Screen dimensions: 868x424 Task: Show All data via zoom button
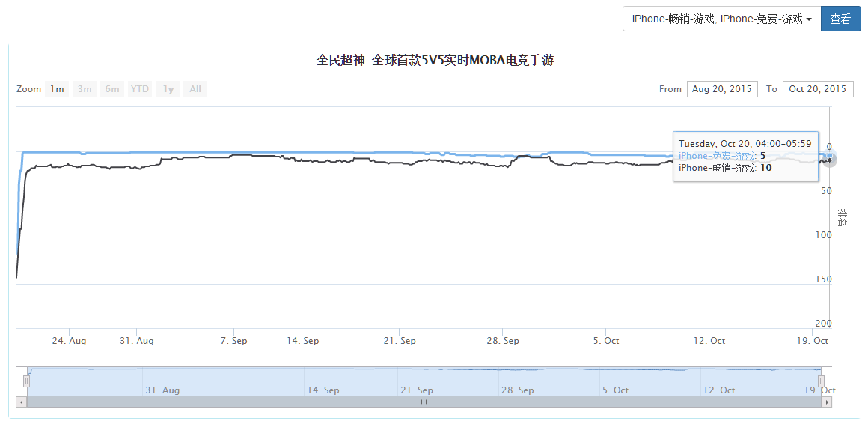click(195, 89)
